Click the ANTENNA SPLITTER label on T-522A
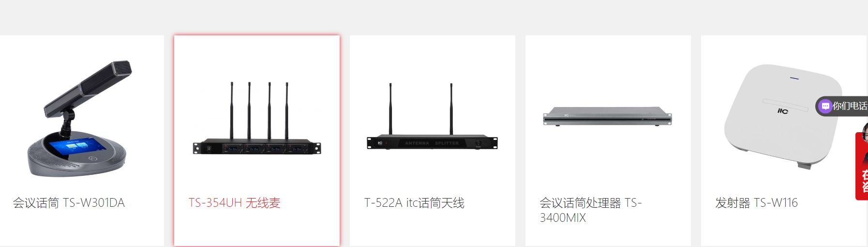Viewport: 868px width, 247px height. [x=432, y=143]
